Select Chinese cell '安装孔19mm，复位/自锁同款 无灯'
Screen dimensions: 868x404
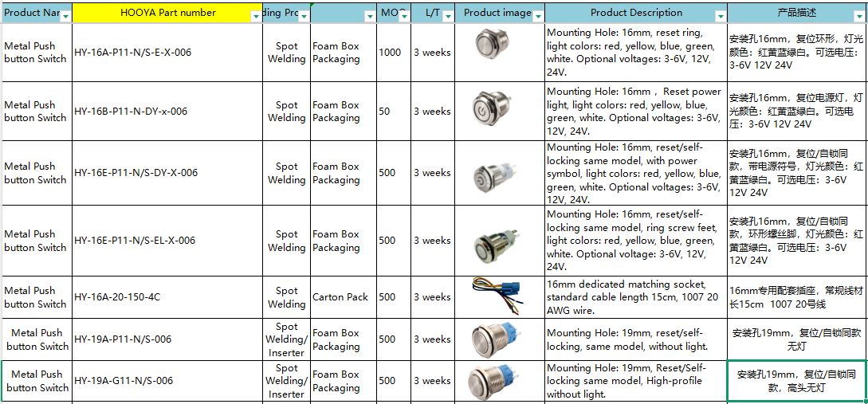pos(797,339)
